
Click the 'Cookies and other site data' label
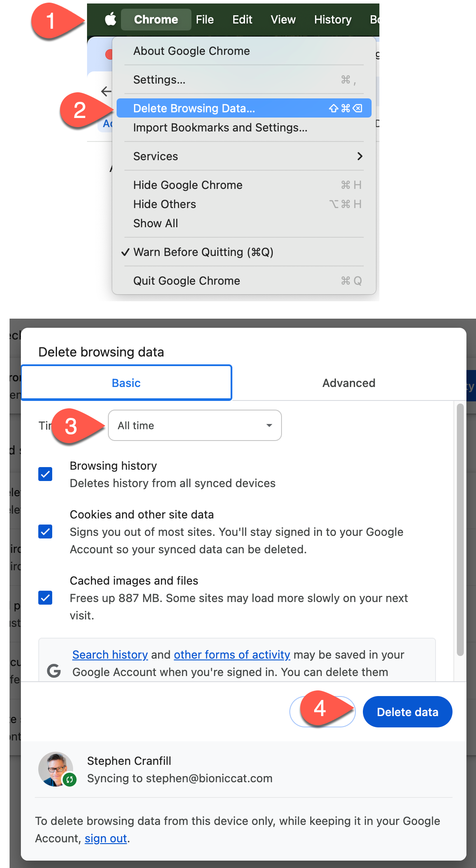(x=142, y=515)
